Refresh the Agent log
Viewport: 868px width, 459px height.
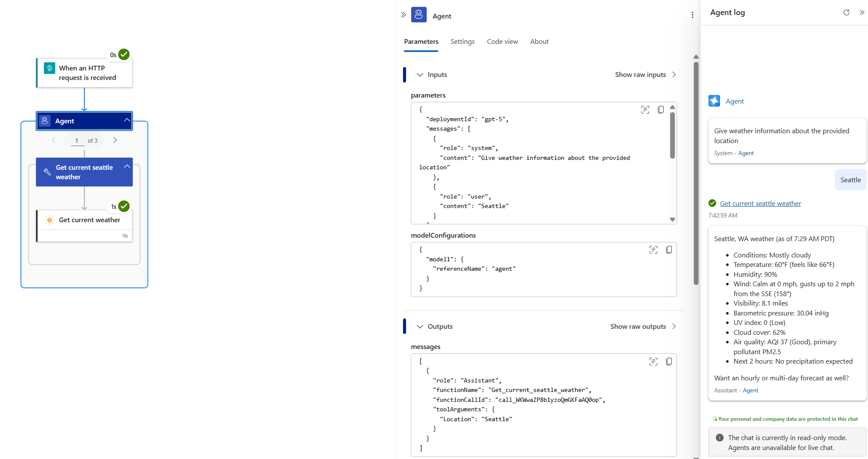tap(846, 12)
